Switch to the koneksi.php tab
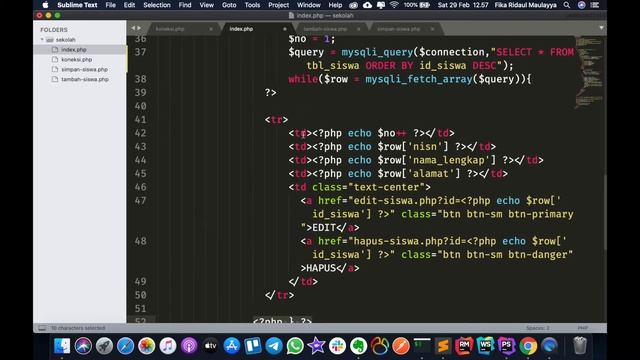 [x=170, y=29]
